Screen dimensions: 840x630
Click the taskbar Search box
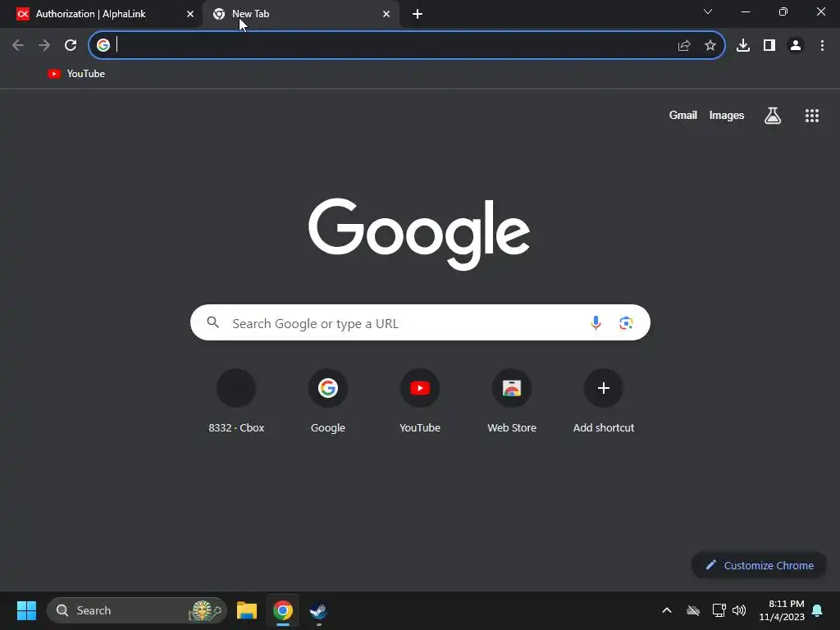point(137,610)
